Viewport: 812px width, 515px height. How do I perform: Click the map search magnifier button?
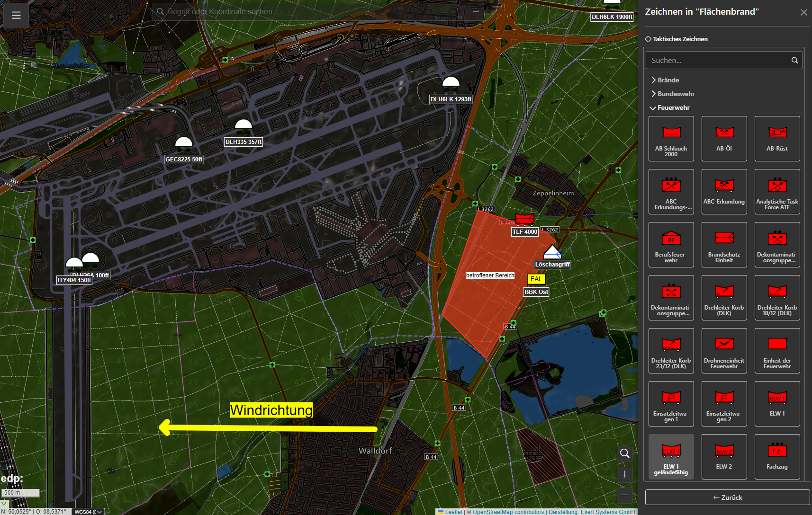click(x=625, y=453)
